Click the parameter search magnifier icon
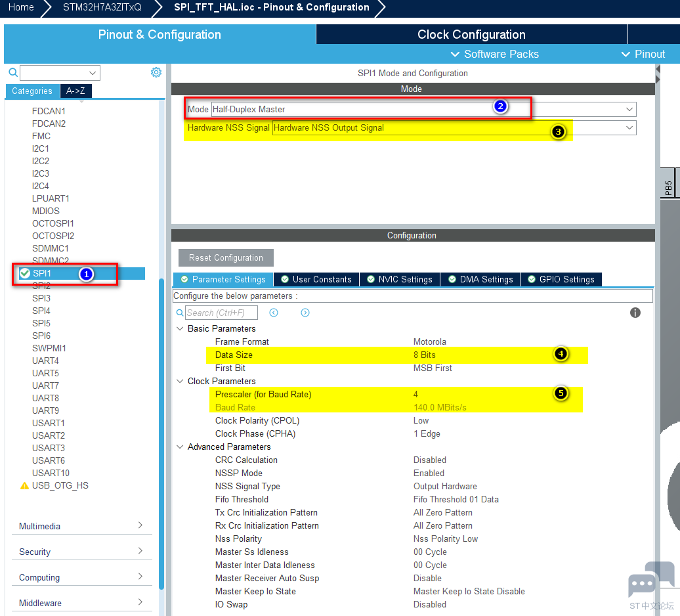 180,313
